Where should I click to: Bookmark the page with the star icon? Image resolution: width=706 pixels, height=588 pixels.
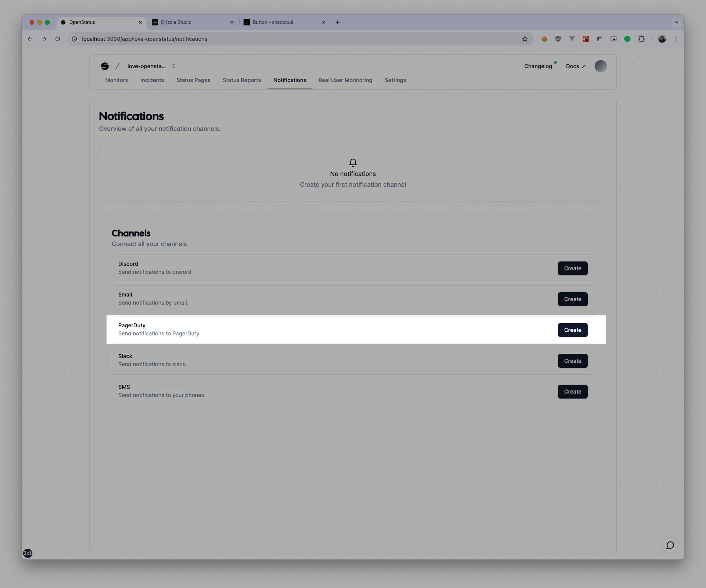pos(524,39)
